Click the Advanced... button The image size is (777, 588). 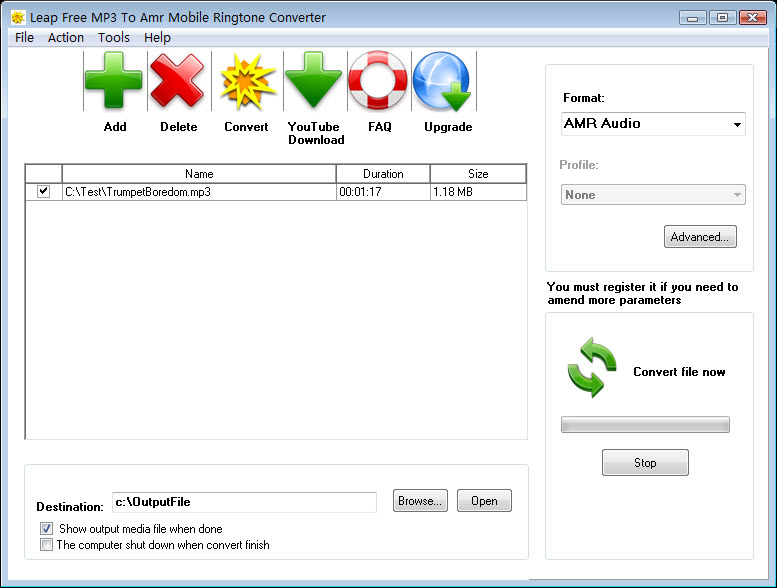(700, 237)
